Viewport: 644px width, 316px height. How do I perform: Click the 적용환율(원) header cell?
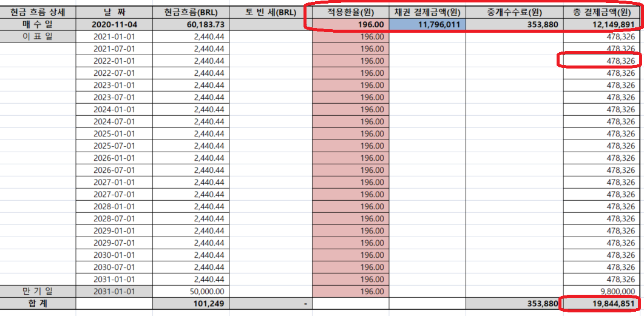(350, 12)
